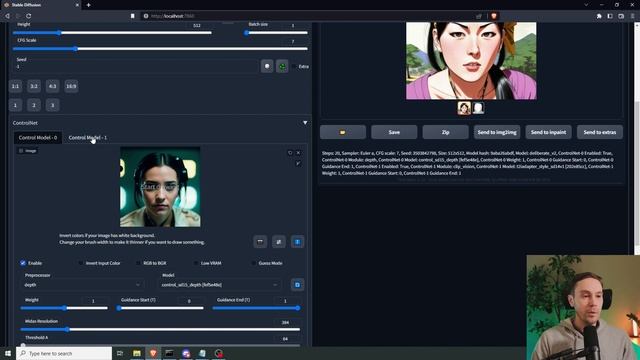Check the Low VRAM checkbox
The height and width of the screenshot is (360, 640).
click(196, 263)
